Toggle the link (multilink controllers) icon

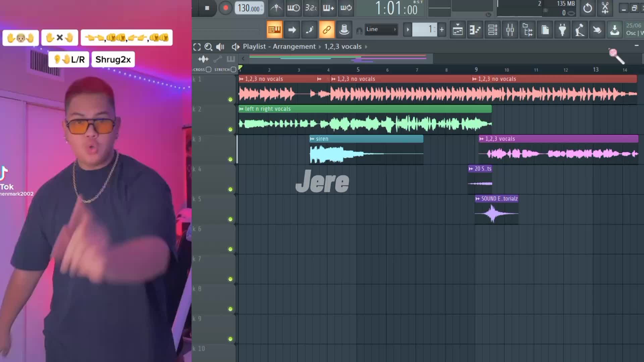327,30
